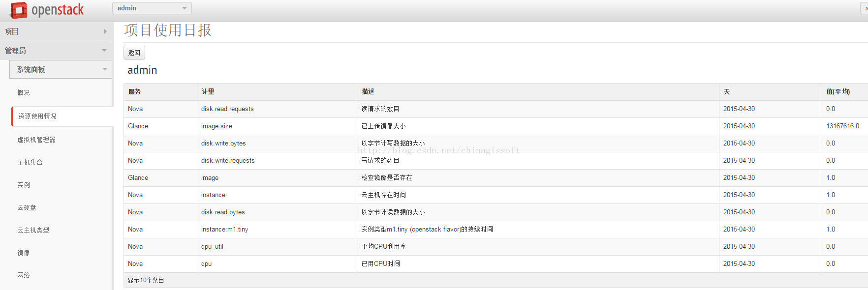The width and height of the screenshot is (868, 290).
Task: Go to 主机集合 in the sidebar
Action: pyautogui.click(x=30, y=162)
